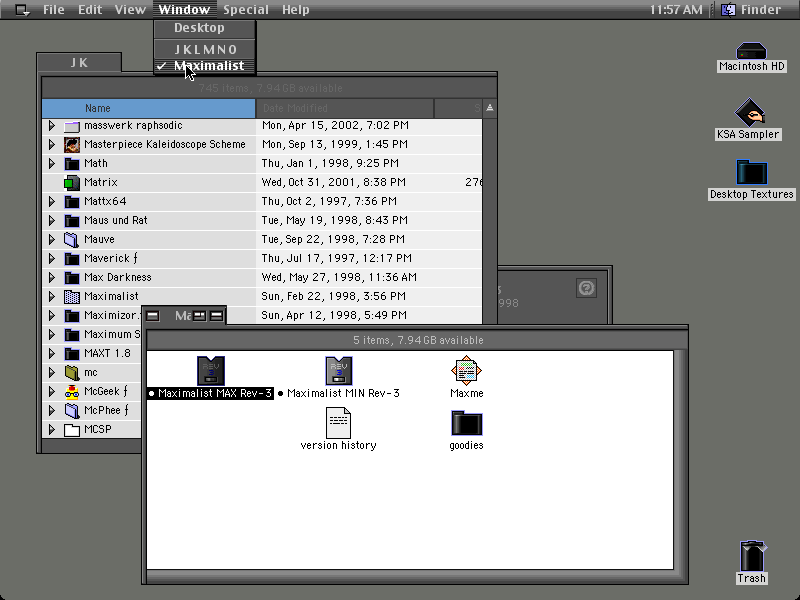Screen dimensions: 800x600
Task: Click the mc folder icon
Action: pos(72,372)
